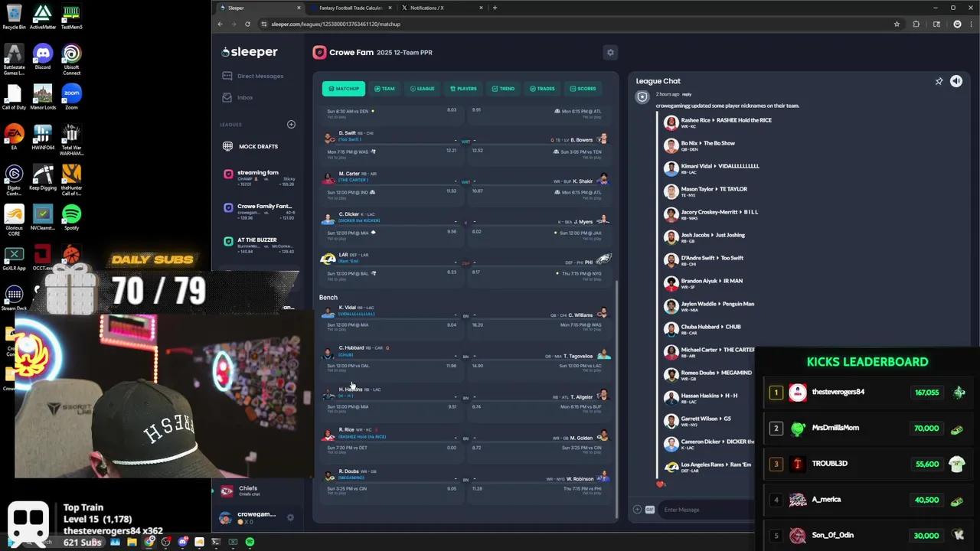Open the Inbox in sidebar
Screen dimensions: 980x551
[x=238, y=97]
